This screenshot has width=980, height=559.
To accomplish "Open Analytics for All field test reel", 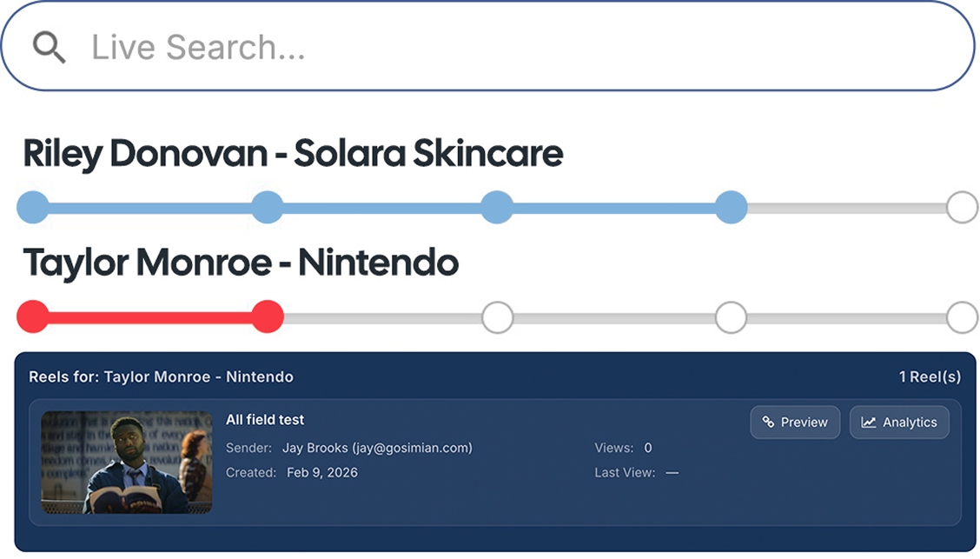I will click(x=899, y=423).
